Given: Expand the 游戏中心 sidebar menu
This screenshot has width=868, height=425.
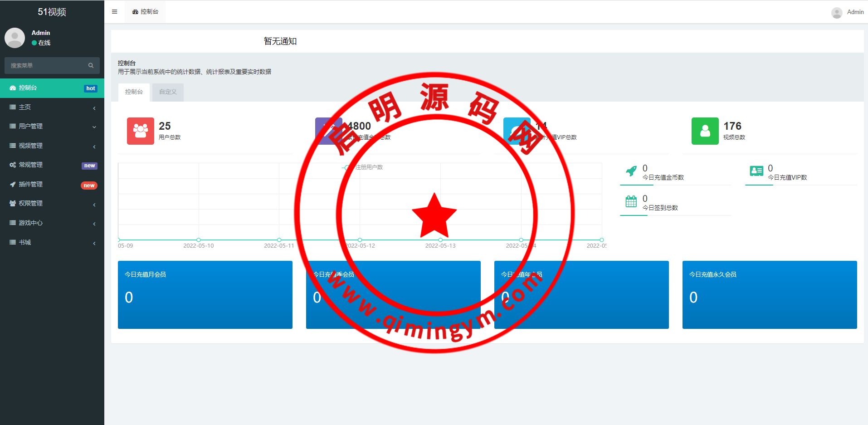Looking at the screenshot, I should (x=52, y=223).
